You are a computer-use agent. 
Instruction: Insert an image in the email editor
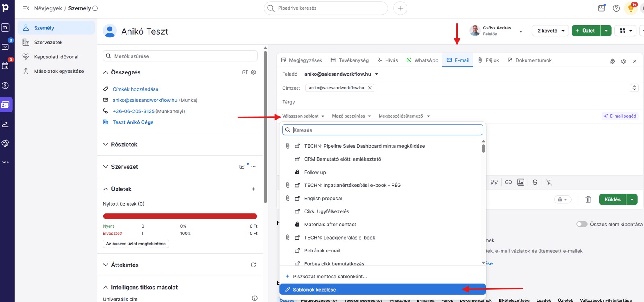(521, 182)
